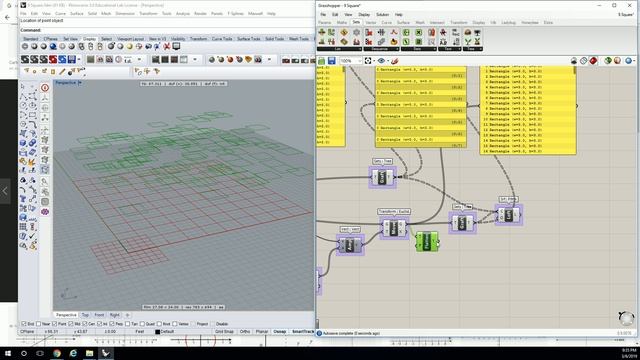Viewport: 640px width, 360px height.
Task: Expand the Text panel in Sets ribbon
Action: (449, 49)
